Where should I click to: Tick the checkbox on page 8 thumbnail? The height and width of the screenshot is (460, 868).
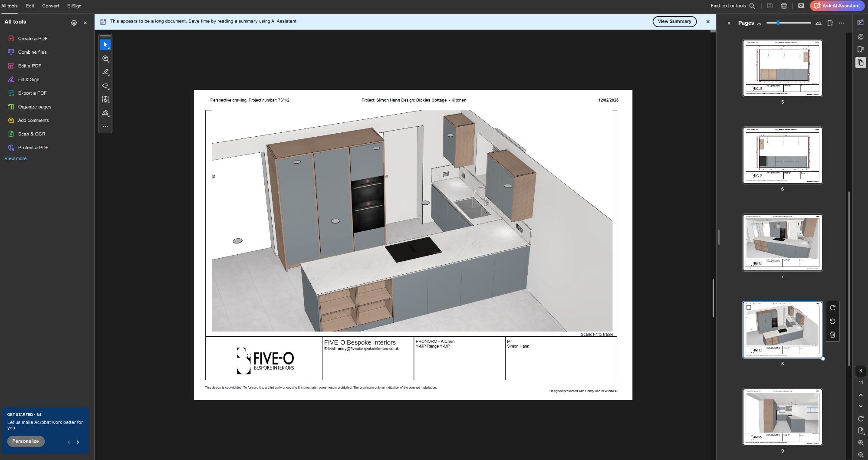tap(749, 308)
